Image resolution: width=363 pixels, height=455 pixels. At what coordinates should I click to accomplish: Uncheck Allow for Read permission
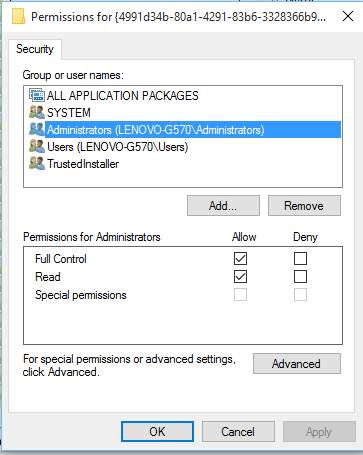[240, 276]
